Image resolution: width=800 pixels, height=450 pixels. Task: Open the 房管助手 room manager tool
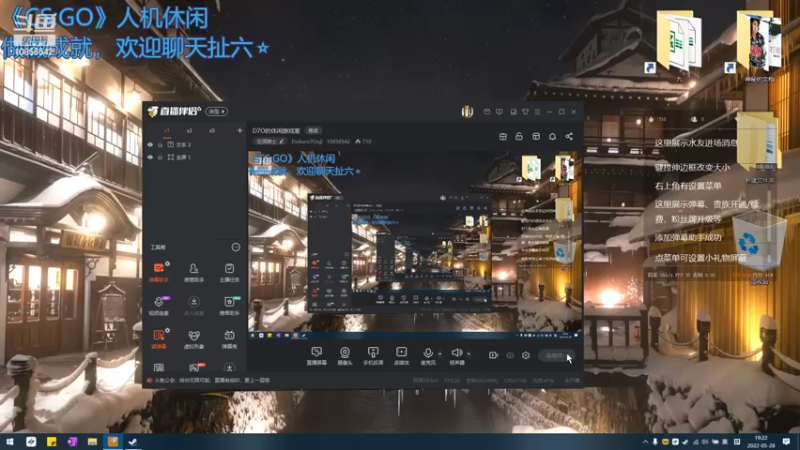pyautogui.click(x=194, y=272)
